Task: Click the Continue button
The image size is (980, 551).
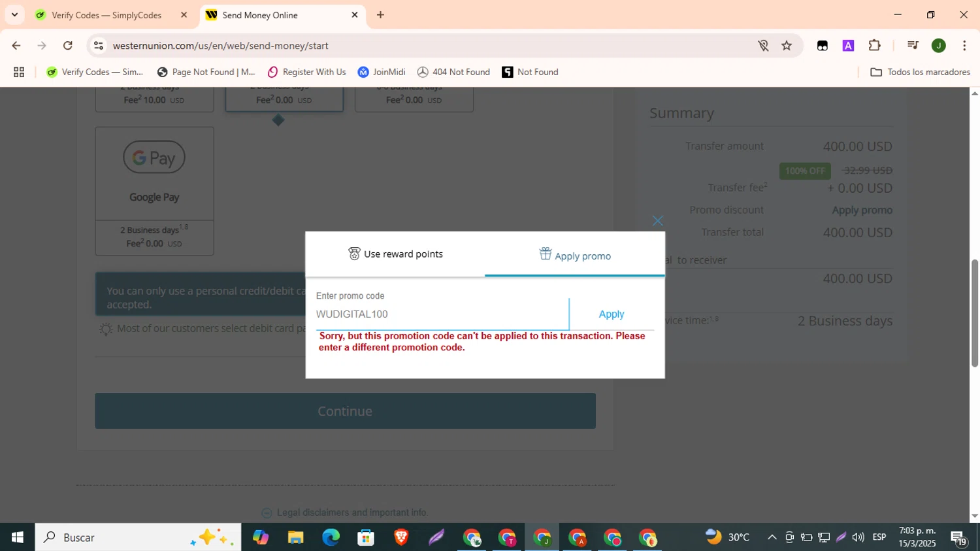Action: coord(345,411)
